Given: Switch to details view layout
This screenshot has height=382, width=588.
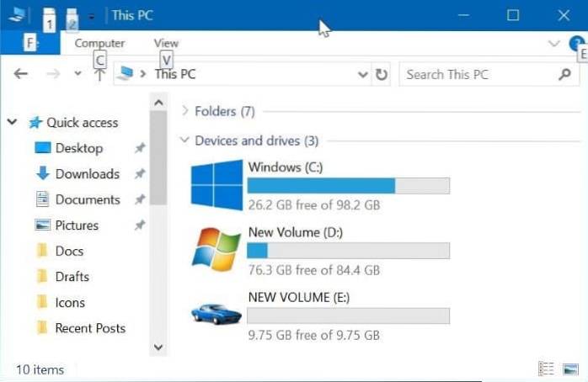Looking at the screenshot, I should click(x=546, y=369).
